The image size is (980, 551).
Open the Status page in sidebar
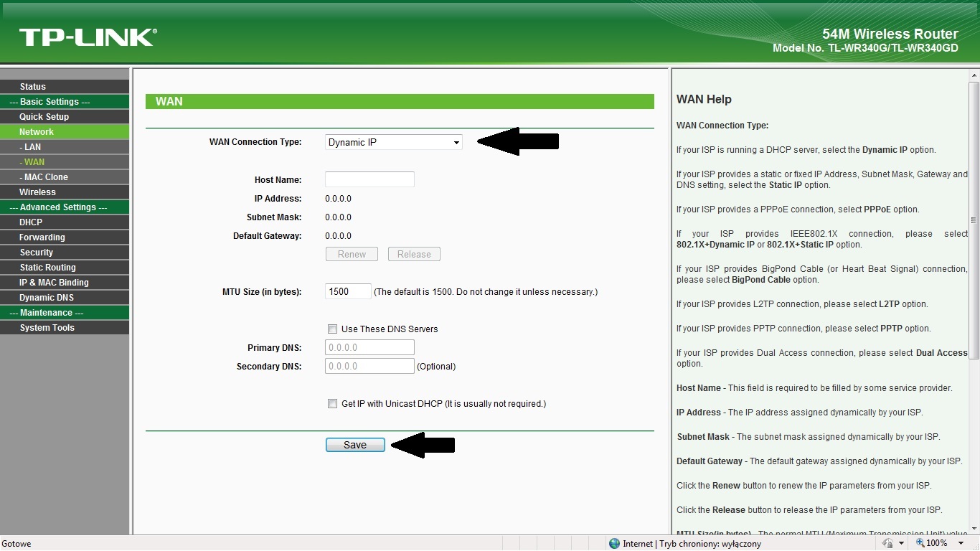point(65,87)
